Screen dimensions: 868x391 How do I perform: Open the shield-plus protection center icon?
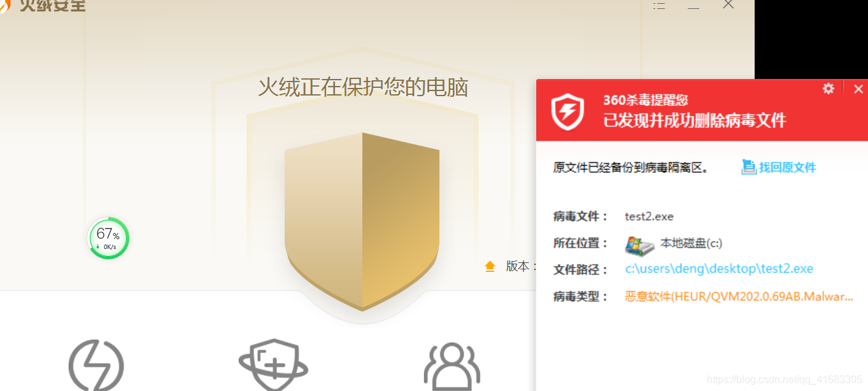click(273, 365)
